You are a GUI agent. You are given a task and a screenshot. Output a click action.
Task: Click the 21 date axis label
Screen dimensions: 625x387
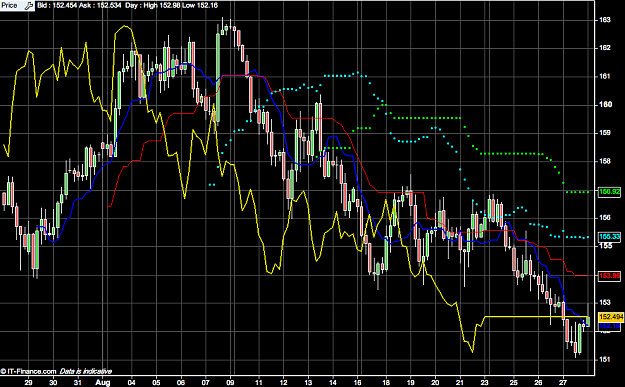pyautogui.click(x=460, y=382)
